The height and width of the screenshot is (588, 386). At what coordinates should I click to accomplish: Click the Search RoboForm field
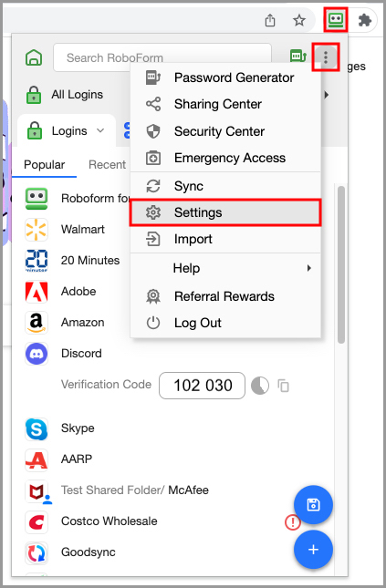pyautogui.click(x=162, y=57)
